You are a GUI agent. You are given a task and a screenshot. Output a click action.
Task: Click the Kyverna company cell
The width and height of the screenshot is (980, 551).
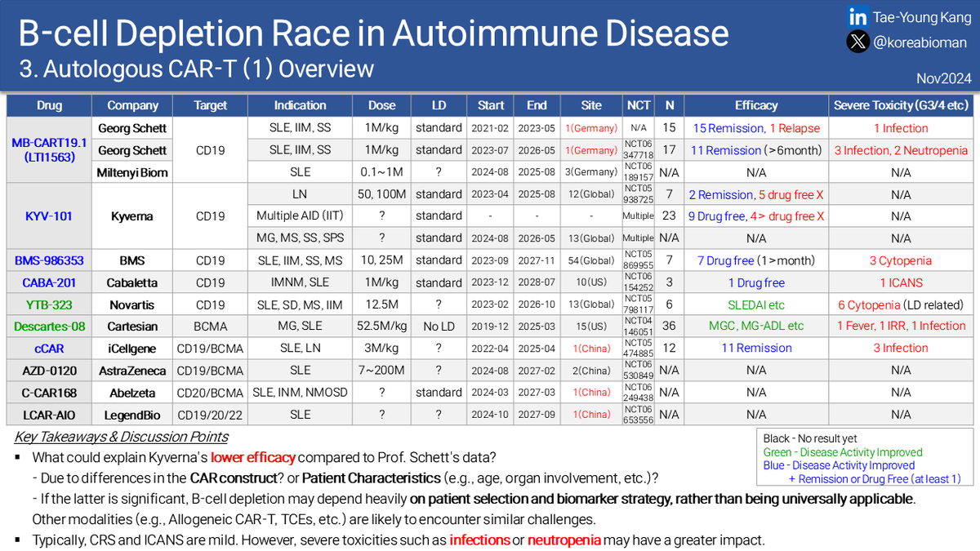click(131, 216)
